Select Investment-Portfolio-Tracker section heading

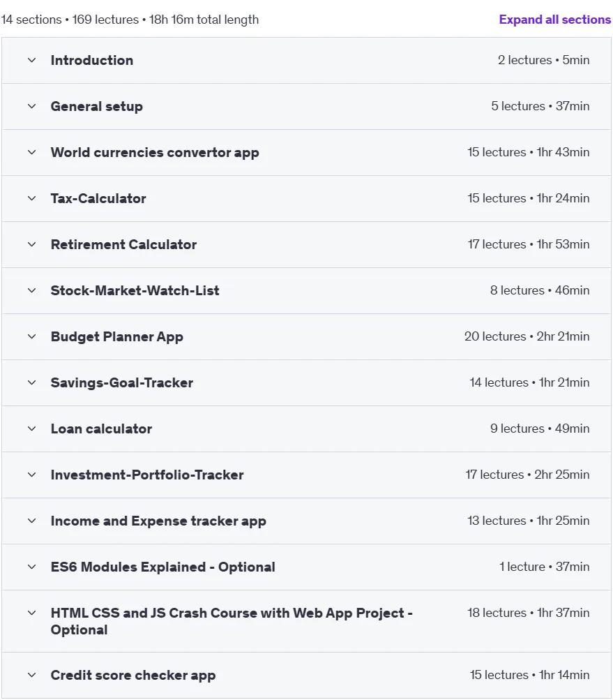147,475
